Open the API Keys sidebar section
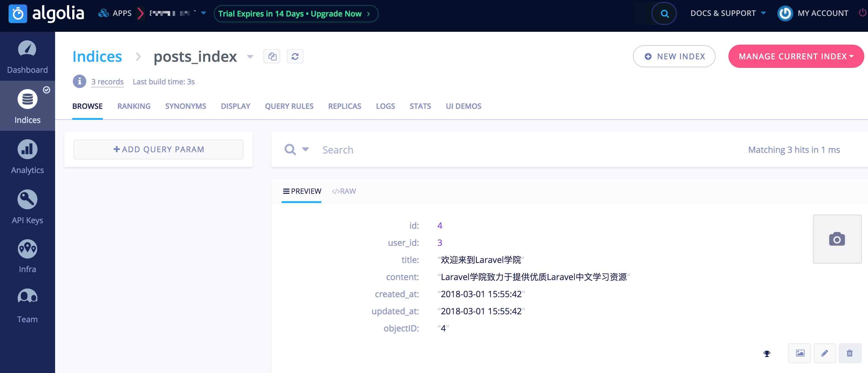Screen dimensions: 868x373 pos(27,207)
